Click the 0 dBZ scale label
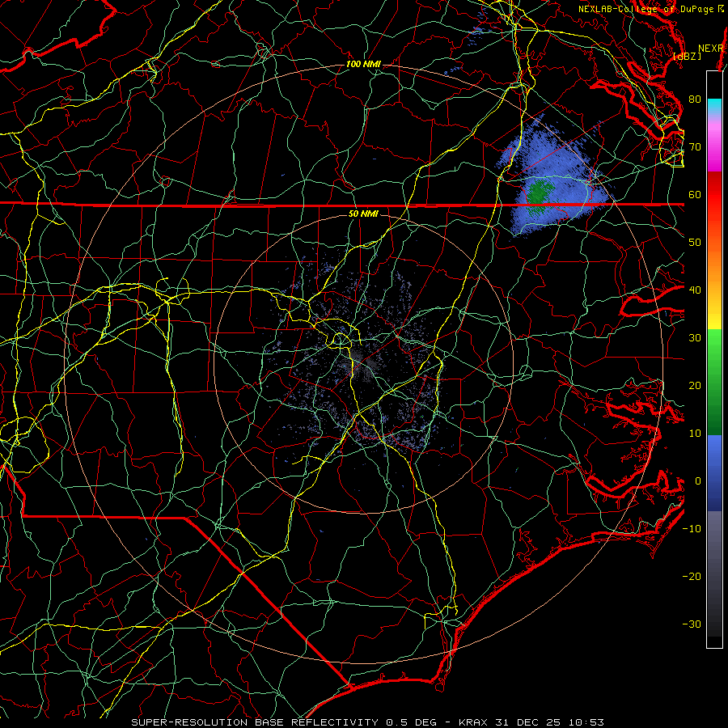 click(x=698, y=481)
